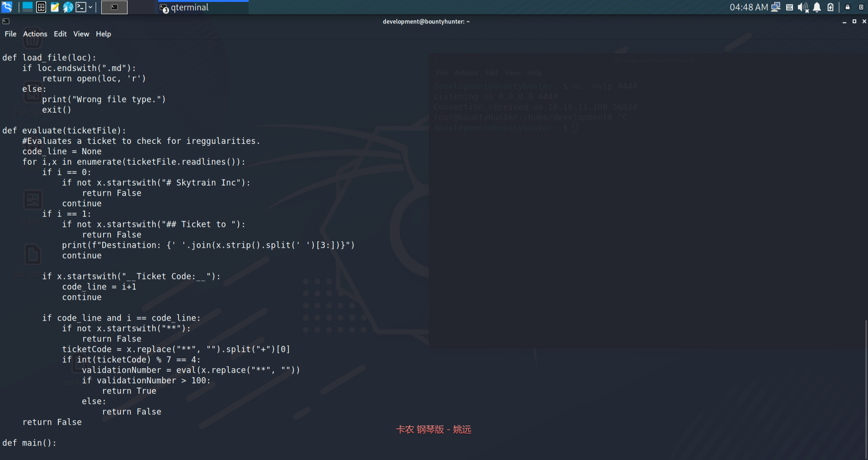The image size is (868, 460).
Task: Click the 'code_line = i+1' line
Action: coord(99,287)
